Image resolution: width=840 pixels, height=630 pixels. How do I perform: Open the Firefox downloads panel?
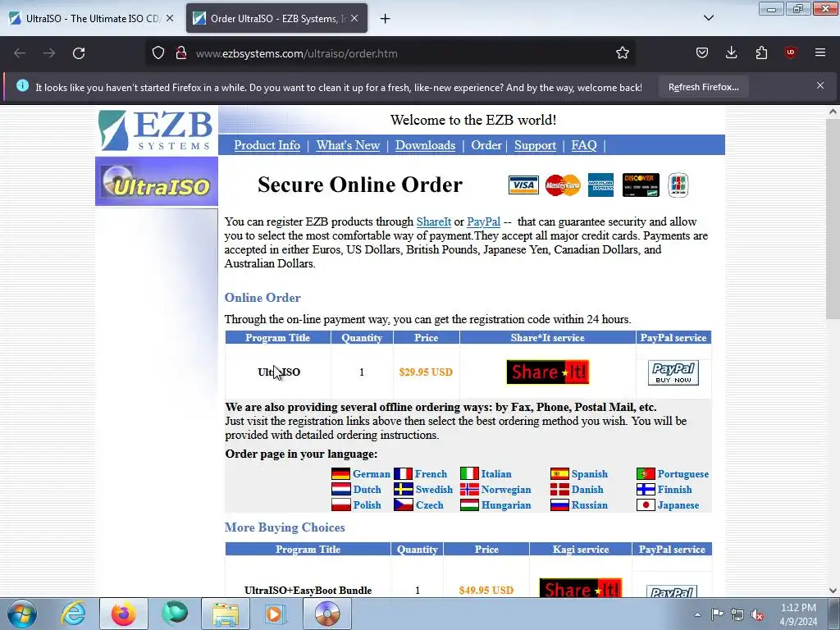tap(731, 52)
